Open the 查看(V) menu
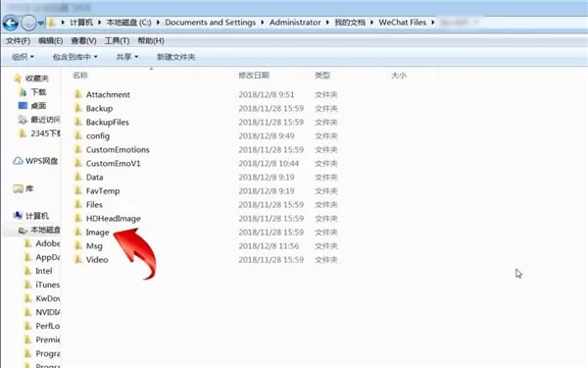Screen dimensions: 588x368 [83, 40]
